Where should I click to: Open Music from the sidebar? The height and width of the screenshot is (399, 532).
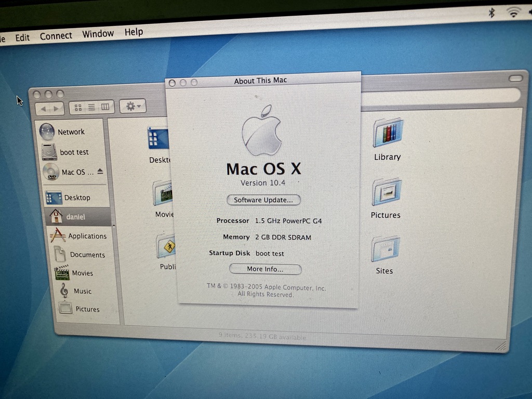tap(76, 291)
